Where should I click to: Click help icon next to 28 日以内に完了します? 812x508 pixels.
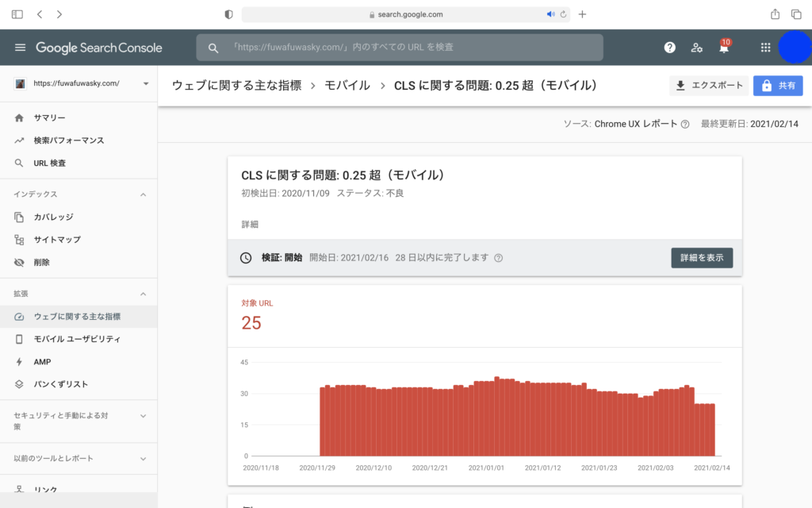click(498, 258)
